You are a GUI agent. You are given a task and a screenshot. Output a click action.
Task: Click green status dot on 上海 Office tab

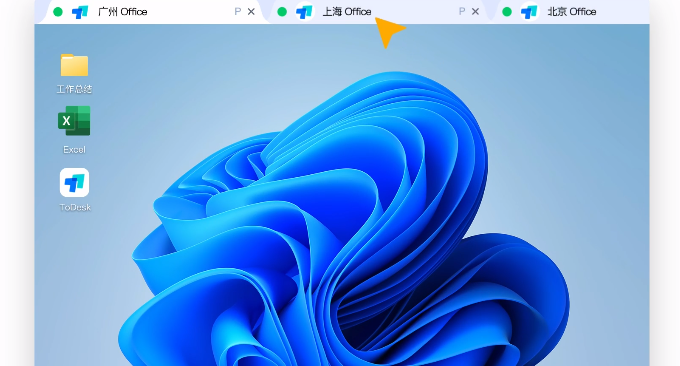[x=282, y=12]
